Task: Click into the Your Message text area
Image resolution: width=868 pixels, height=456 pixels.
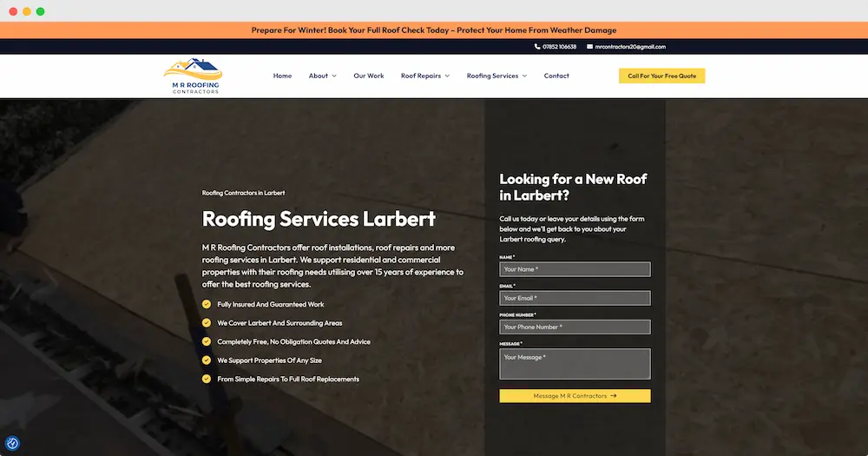Action: (x=575, y=364)
